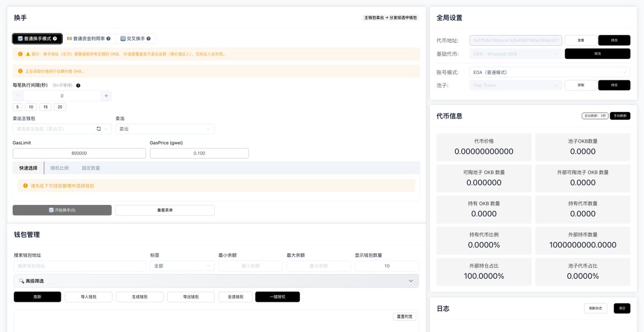Click help icon beside 普通资金利用率

point(108,39)
